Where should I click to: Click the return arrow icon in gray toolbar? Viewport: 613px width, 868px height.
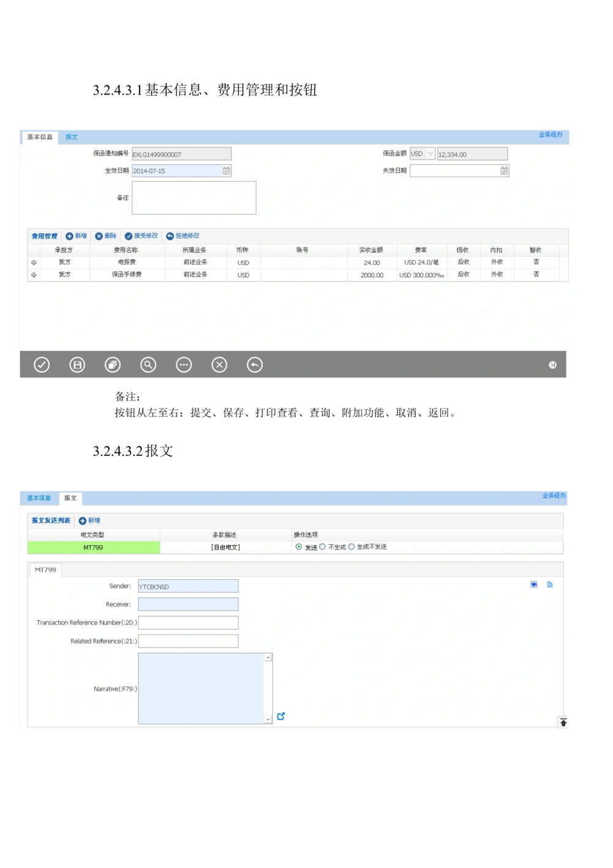click(254, 365)
